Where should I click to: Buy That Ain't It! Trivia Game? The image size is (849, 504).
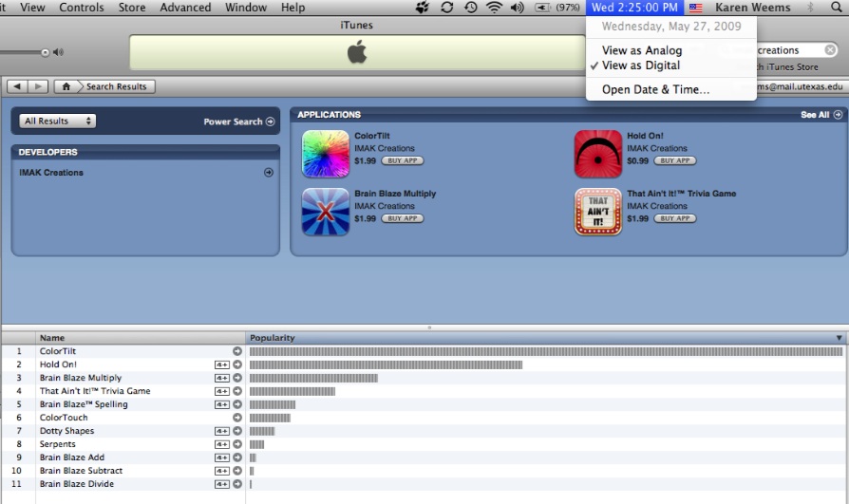coord(674,218)
